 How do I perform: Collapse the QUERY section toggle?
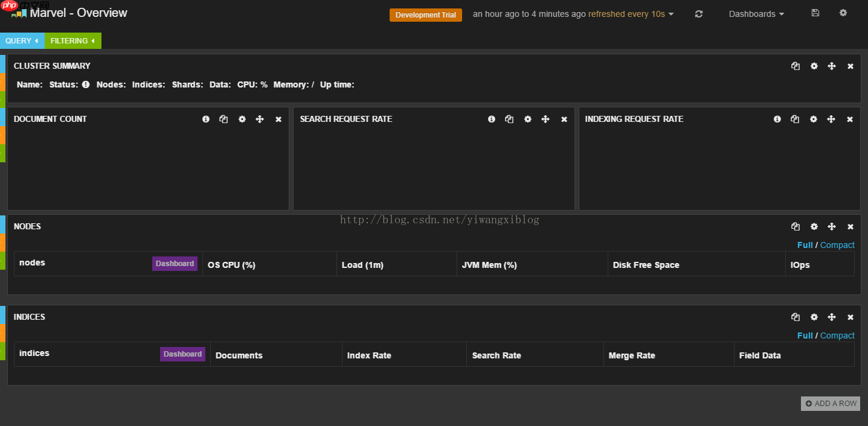point(22,41)
